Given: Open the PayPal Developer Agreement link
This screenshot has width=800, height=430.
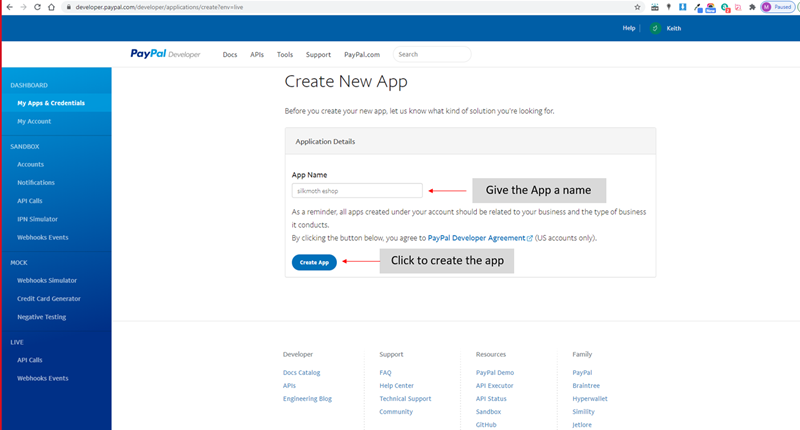Looking at the screenshot, I should tap(476, 238).
